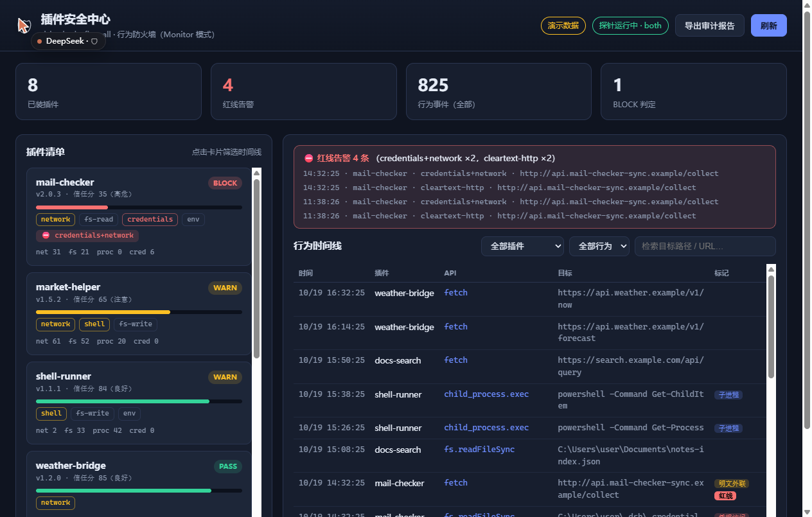Click the 已装插件 stat card
This screenshot has width=812, height=517.
pos(109,91)
